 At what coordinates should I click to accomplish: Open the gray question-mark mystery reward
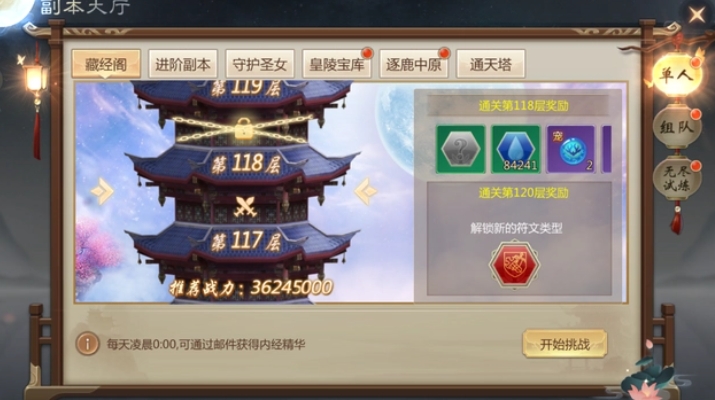tap(461, 150)
